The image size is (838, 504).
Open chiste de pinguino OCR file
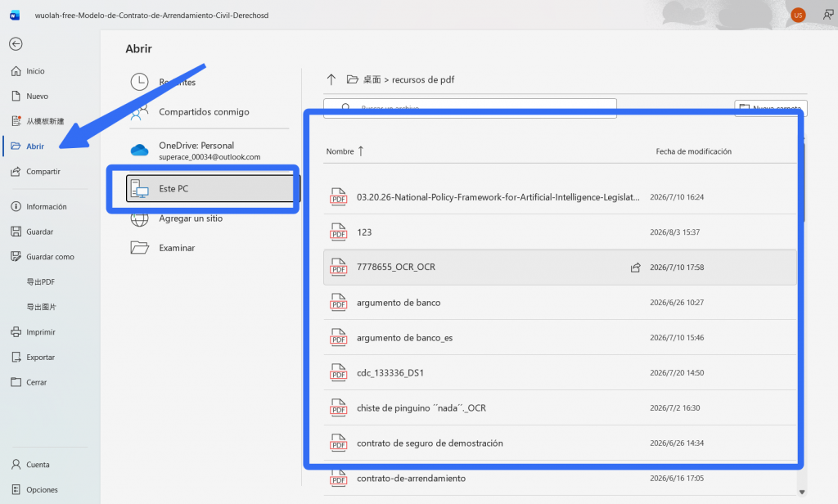560,408
